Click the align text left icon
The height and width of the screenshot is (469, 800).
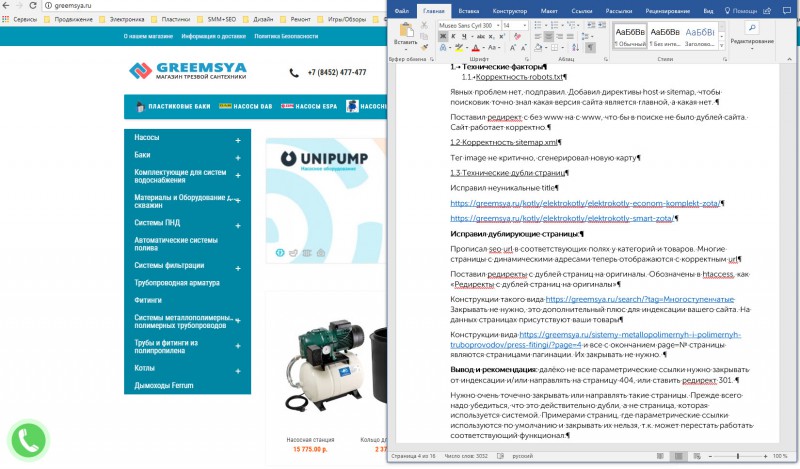538,37
